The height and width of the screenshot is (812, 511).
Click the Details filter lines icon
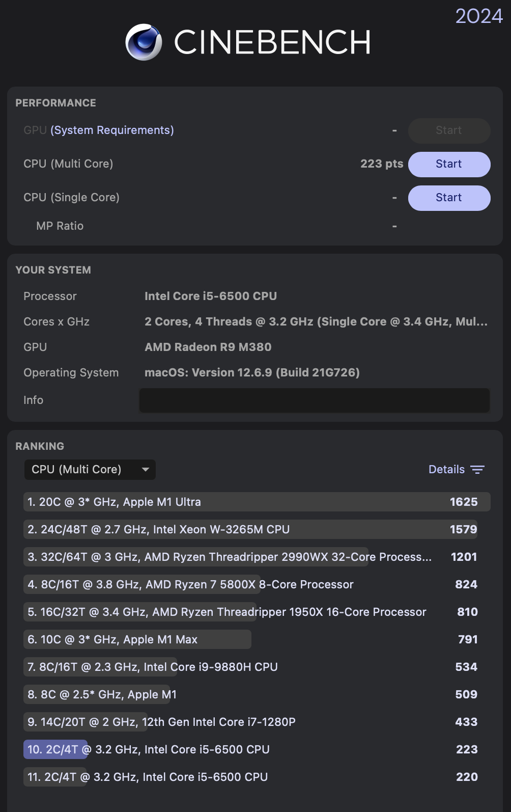click(477, 470)
